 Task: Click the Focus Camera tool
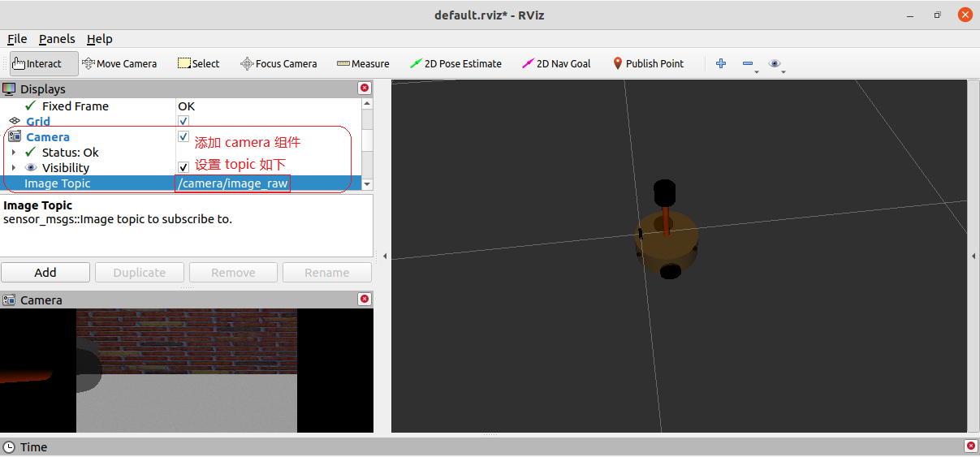[x=278, y=63]
